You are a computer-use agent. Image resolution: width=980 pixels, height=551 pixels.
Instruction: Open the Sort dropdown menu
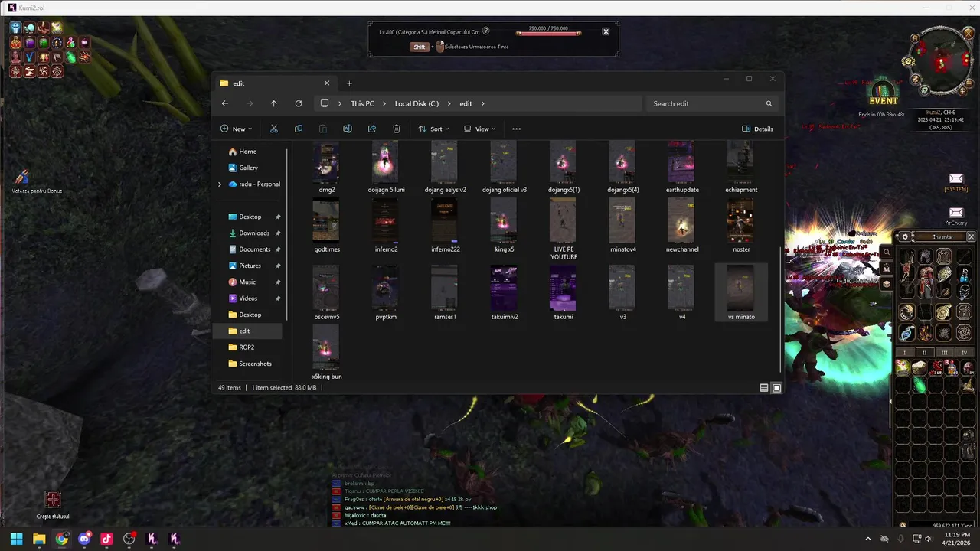point(433,129)
